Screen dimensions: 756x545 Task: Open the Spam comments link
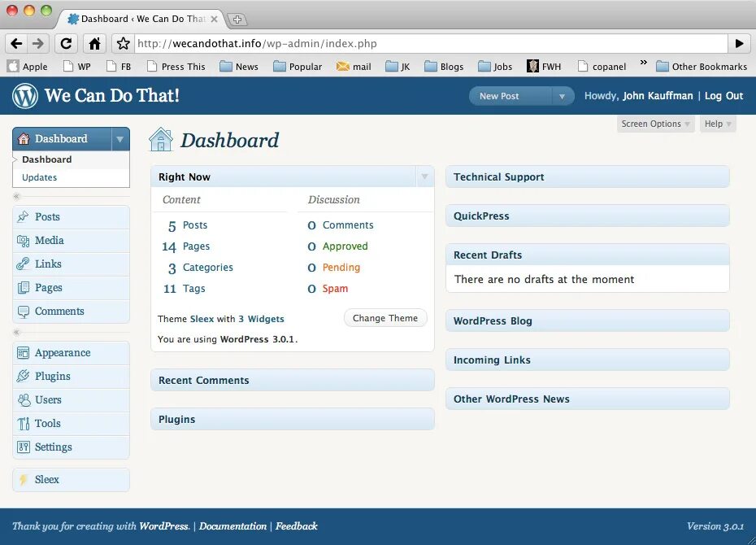(x=335, y=289)
